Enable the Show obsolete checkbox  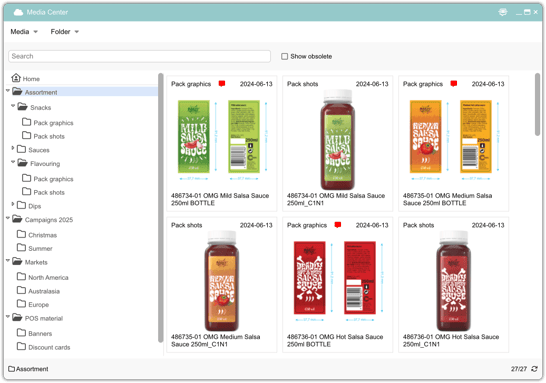click(284, 56)
